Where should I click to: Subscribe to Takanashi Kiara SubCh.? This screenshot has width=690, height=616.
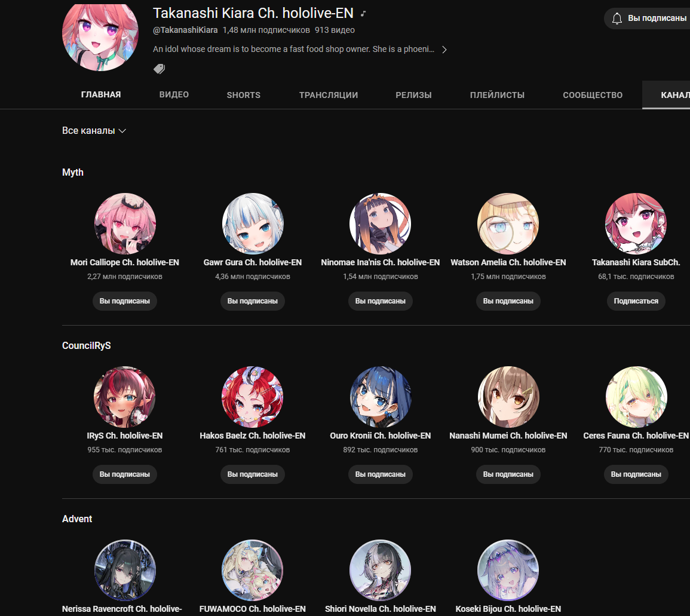[x=636, y=301]
